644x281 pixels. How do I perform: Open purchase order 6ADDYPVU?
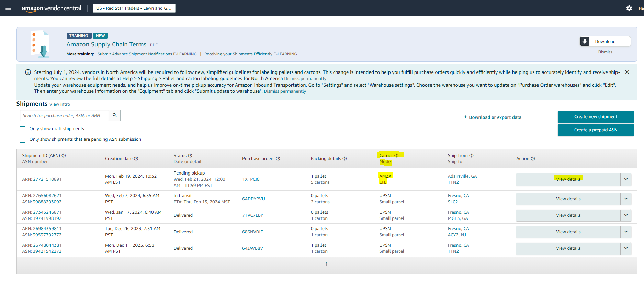click(253, 199)
